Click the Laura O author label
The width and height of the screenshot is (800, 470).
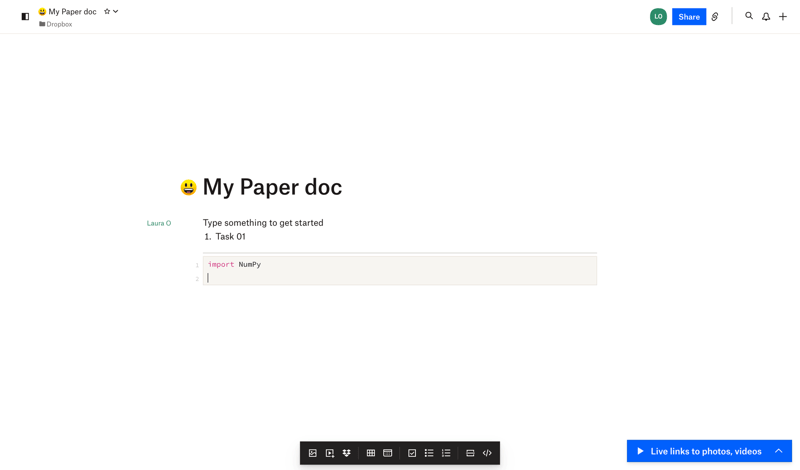159,223
